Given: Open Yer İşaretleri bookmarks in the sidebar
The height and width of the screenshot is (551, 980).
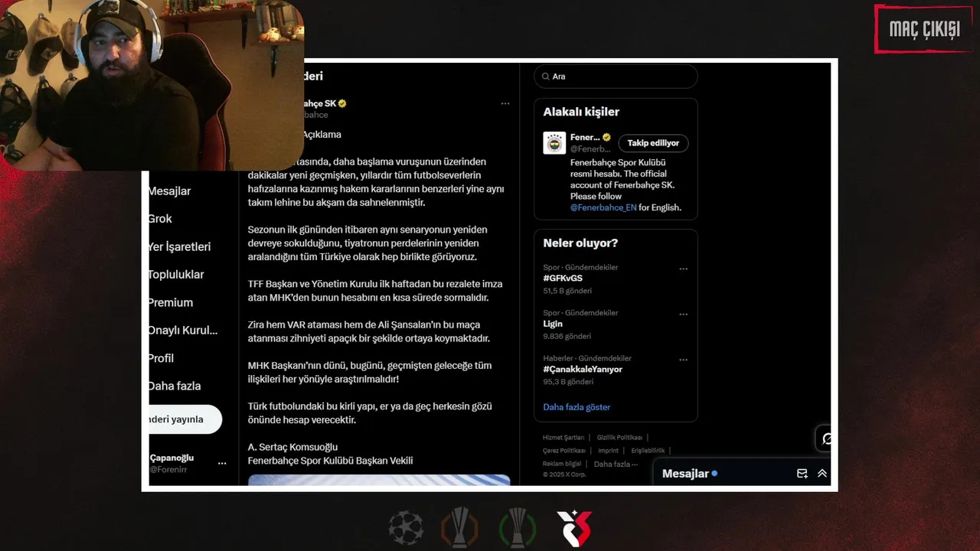Looking at the screenshot, I should (179, 246).
